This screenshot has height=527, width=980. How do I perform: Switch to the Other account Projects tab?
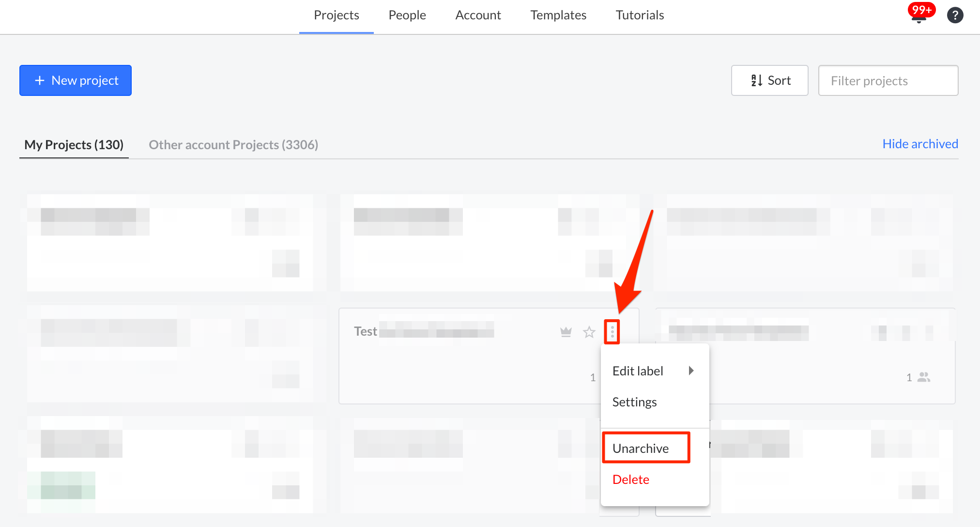click(x=233, y=144)
